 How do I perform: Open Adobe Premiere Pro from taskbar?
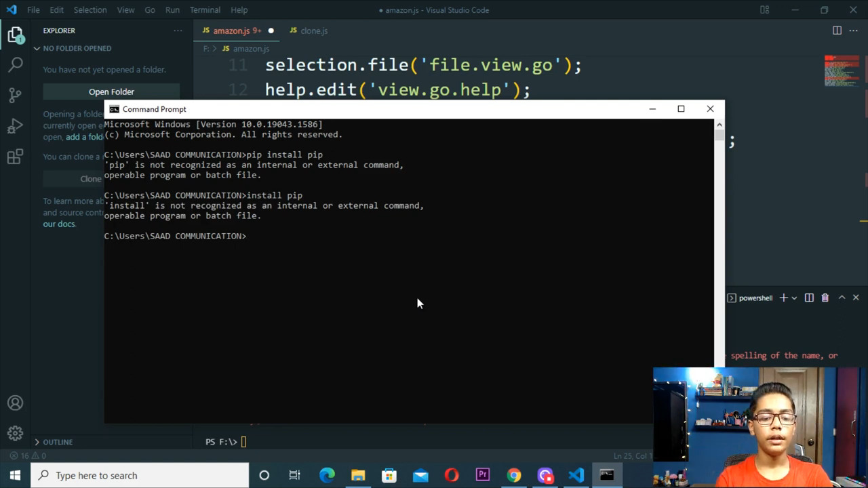click(483, 475)
